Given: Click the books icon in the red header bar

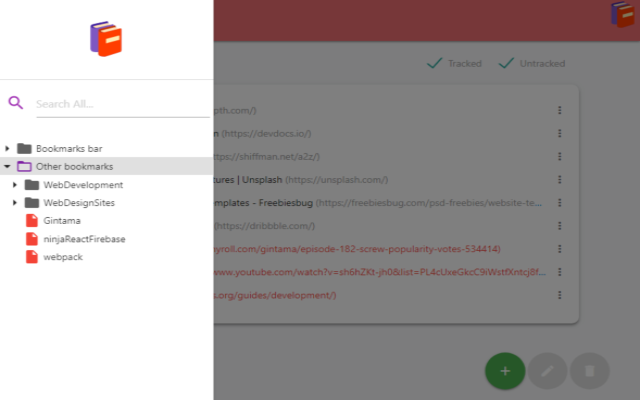Looking at the screenshot, I should [x=622, y=15].
